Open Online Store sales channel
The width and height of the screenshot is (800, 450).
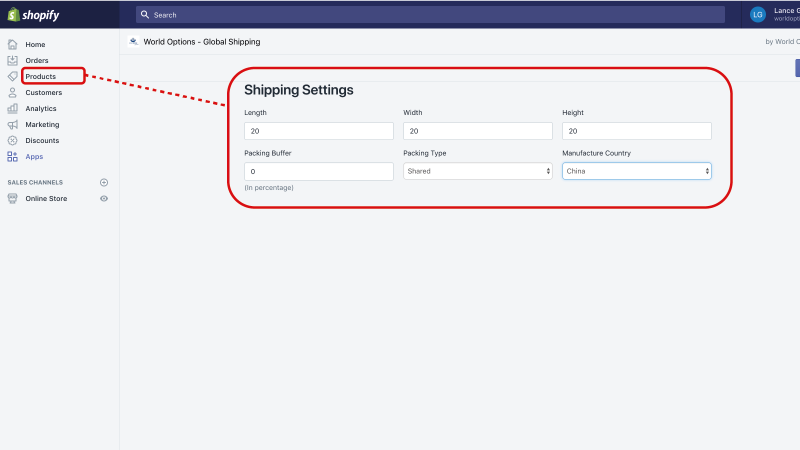(46, 198)
